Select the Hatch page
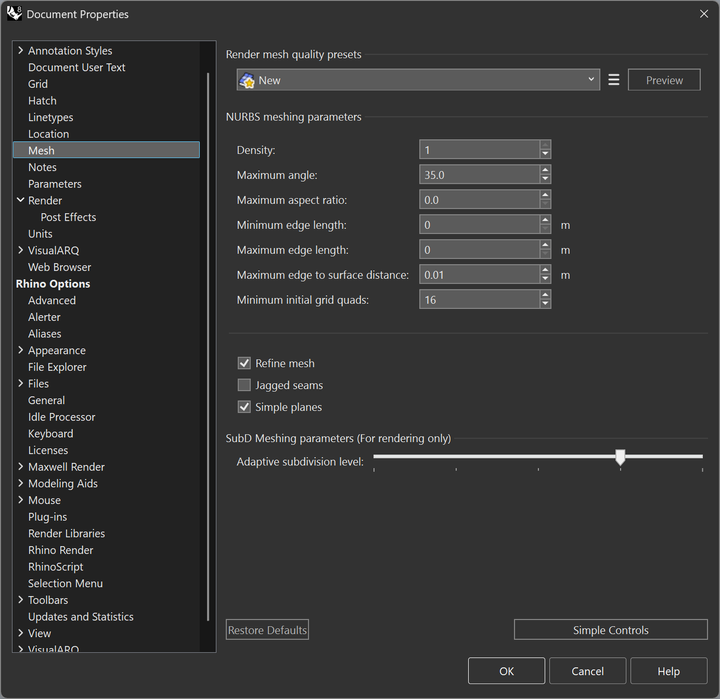The image size is (720, 699). (x=42, y=101)
